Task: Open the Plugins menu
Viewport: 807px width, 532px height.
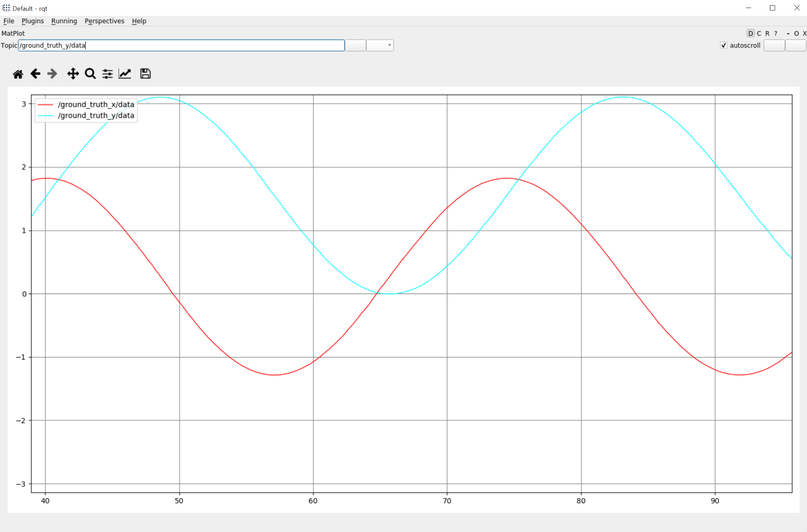Action: [x=33, y=21]
